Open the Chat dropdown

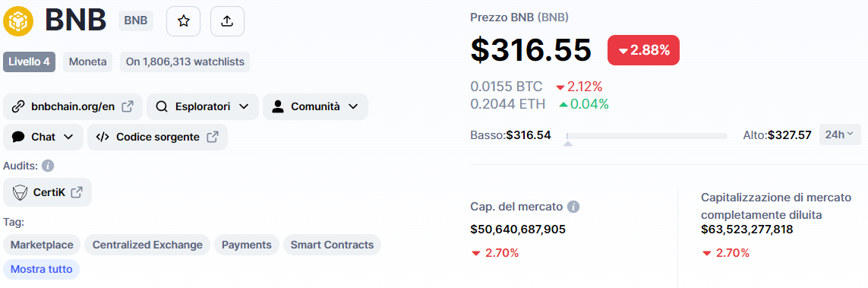(43, 137)
